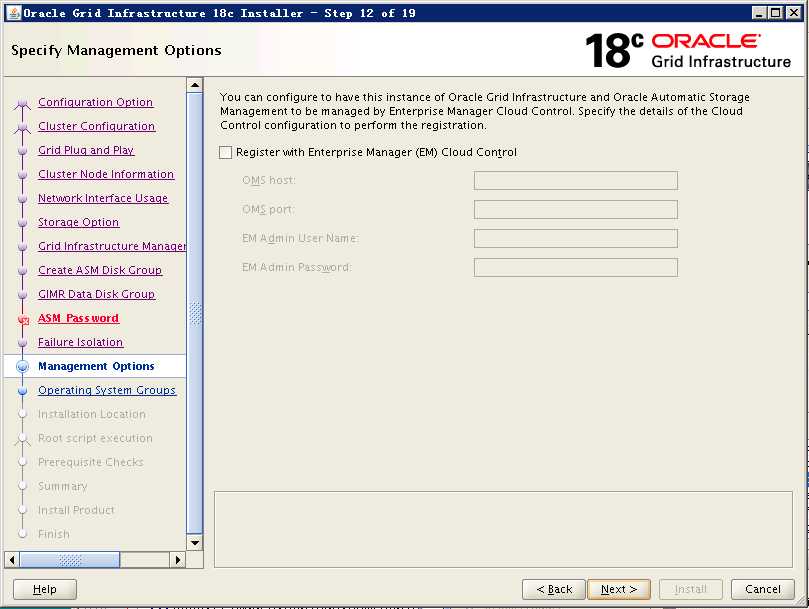809x609 pixels.
Task: Proceed with the Next button
Action: tap(619, 589)
